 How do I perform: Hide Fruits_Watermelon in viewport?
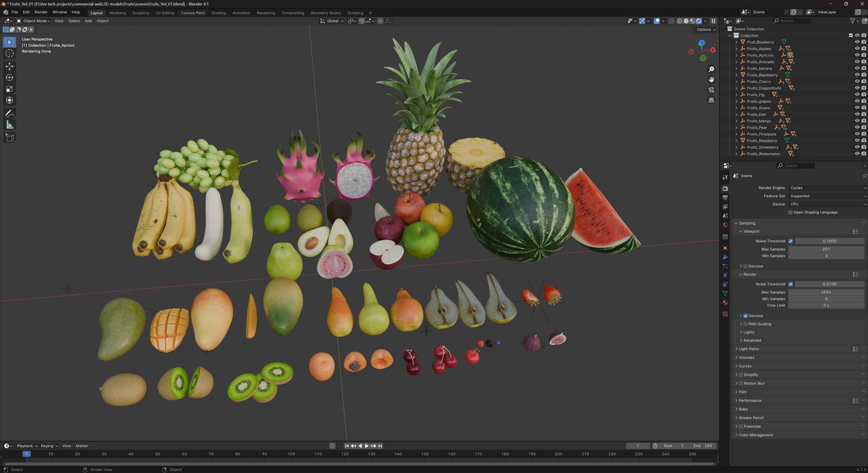pos(857,154)
